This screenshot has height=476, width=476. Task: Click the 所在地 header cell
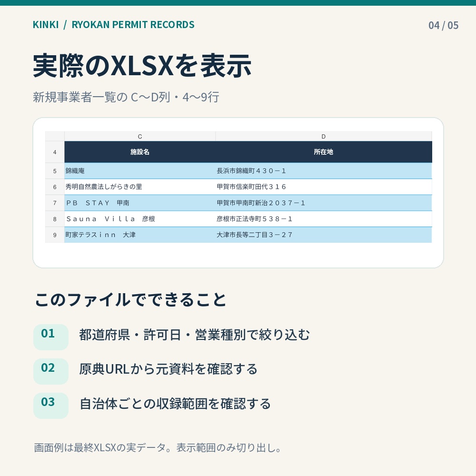point(324,152)
